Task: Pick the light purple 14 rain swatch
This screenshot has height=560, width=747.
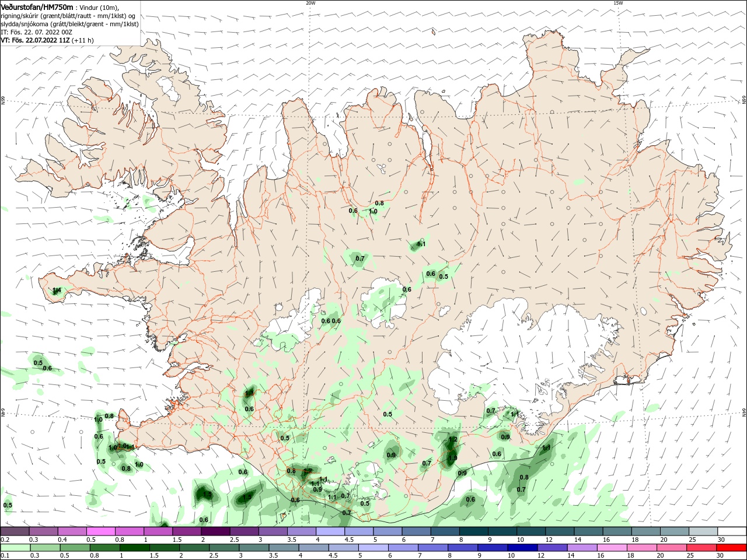Action: (582, 548)
